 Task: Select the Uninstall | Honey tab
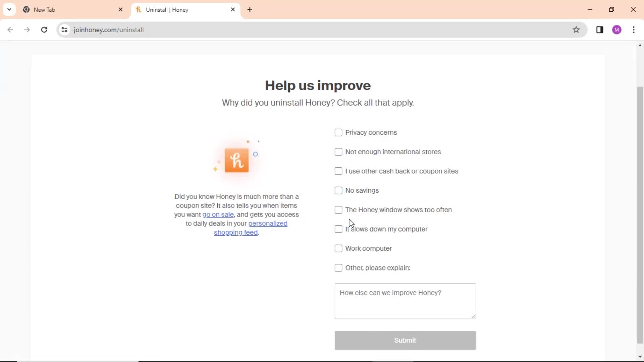pos(185,10)
